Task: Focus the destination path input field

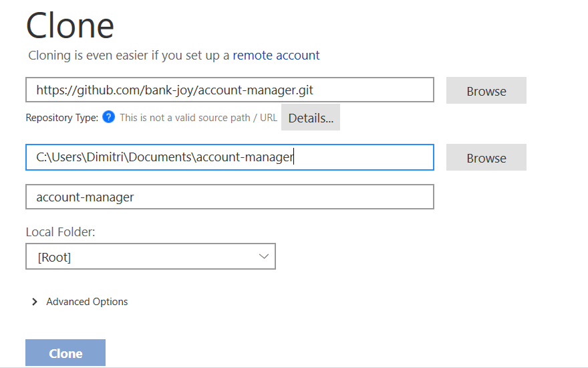Action: (229, 157)
